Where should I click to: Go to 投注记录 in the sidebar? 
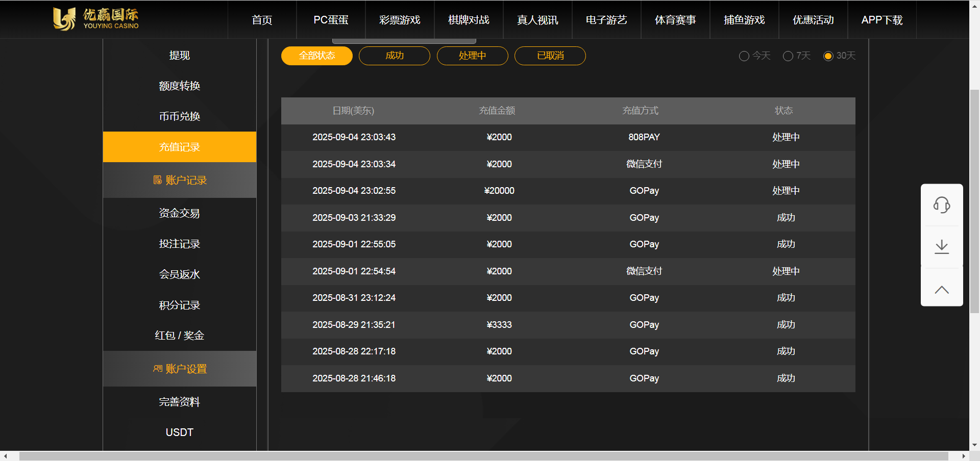180,244
